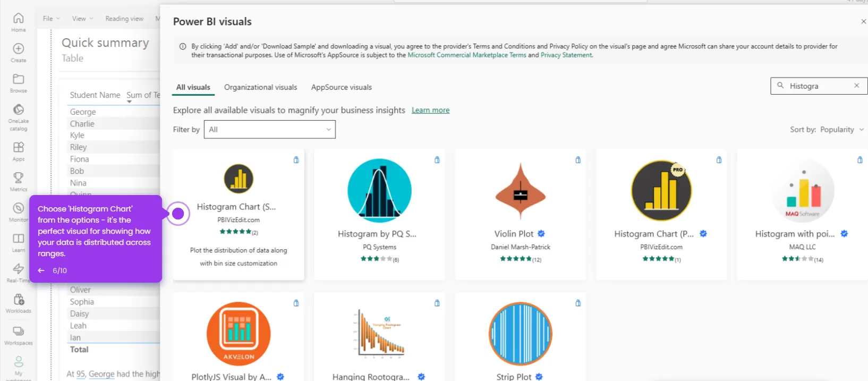The height and width of the screenshot is (381, 868).
Task: Click MAQ LLC publisher name
Action: click(803, 247)
